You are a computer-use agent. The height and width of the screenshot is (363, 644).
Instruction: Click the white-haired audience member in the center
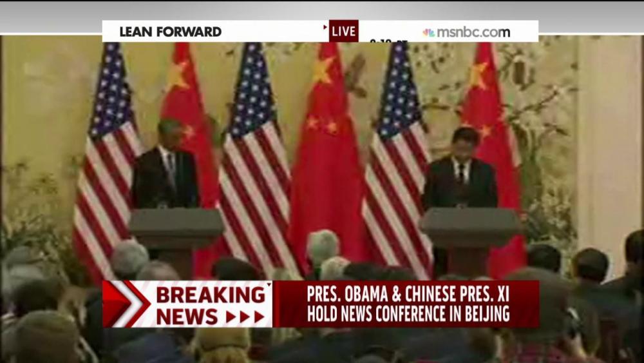(323, 249)
